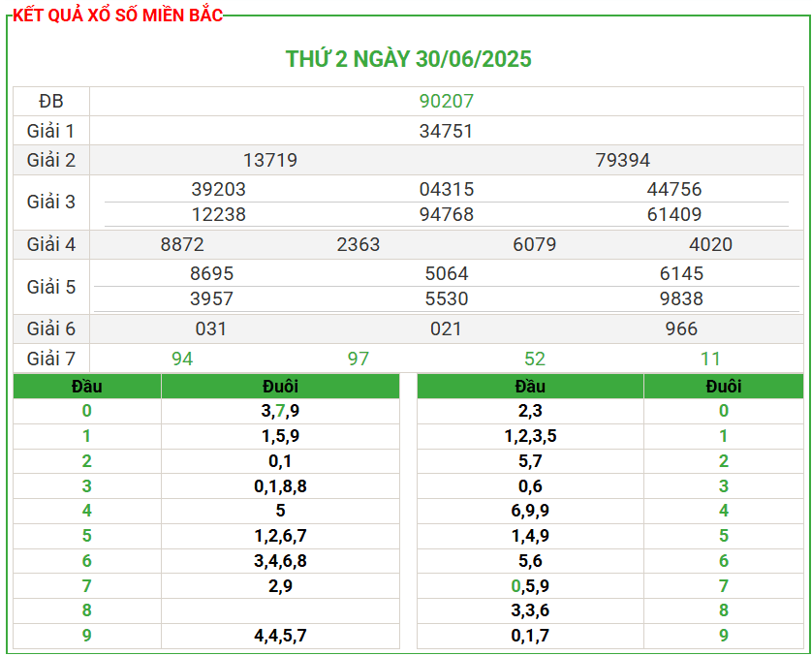This screenshot has height=656, width=812.
Task: Click the tail cell '3,7,9'
Action: pos(280,411)
